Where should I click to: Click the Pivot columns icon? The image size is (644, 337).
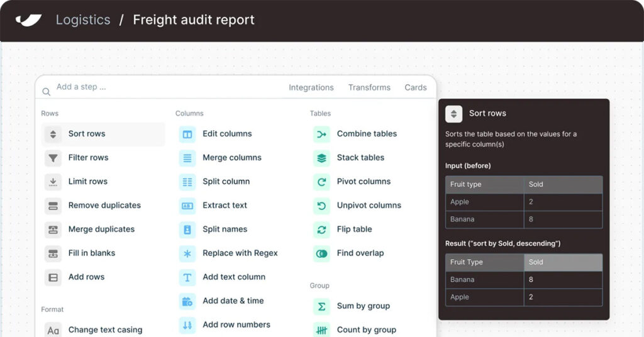click(x=321, y=182)
